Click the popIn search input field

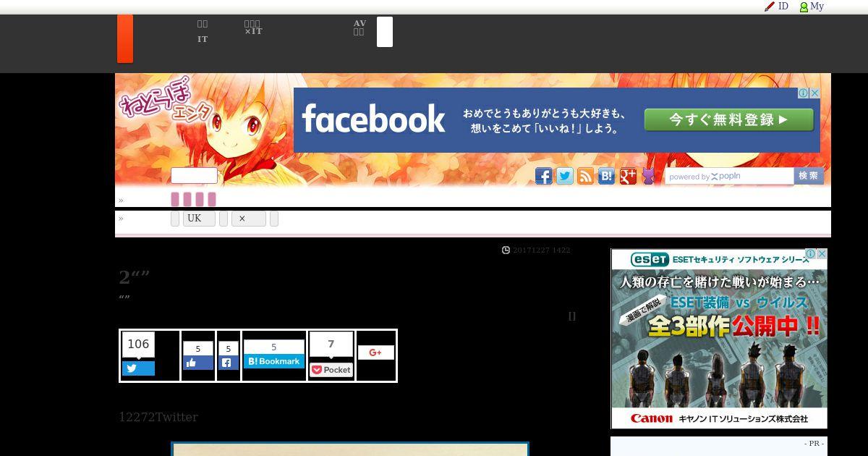[x=729, y=176]
